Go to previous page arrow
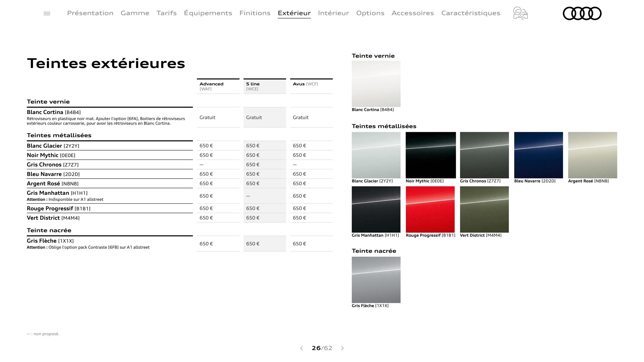 (x=302, y=348)
